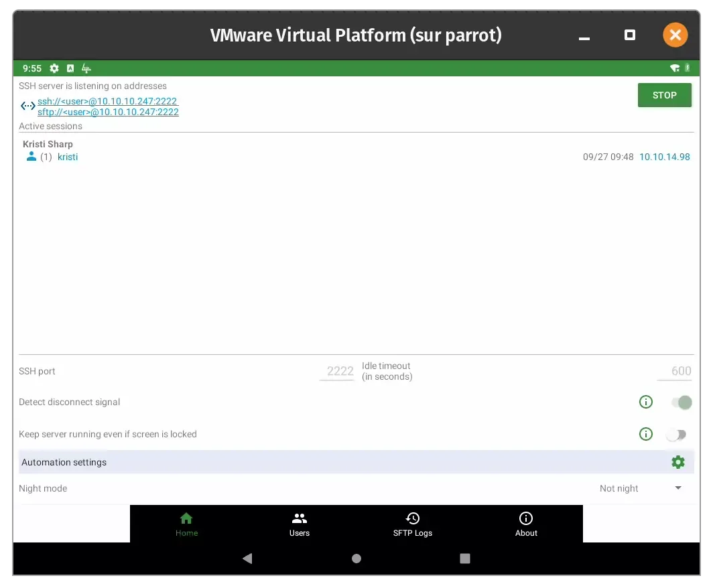The height and width of the screenshot is (588, 713).
Task: Go to the Home tab
Action: [x=186, y=524]
